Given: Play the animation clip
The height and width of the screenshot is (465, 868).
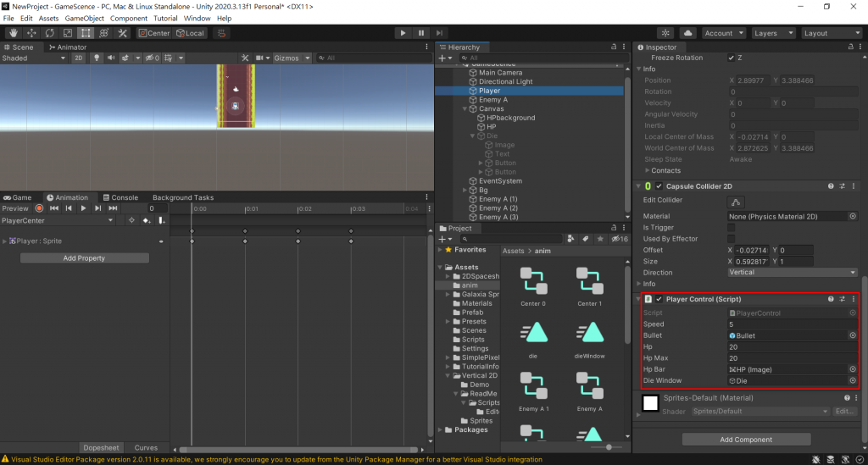Looking at the screenshot, I should pyautogui.click(x=83, y=208).
